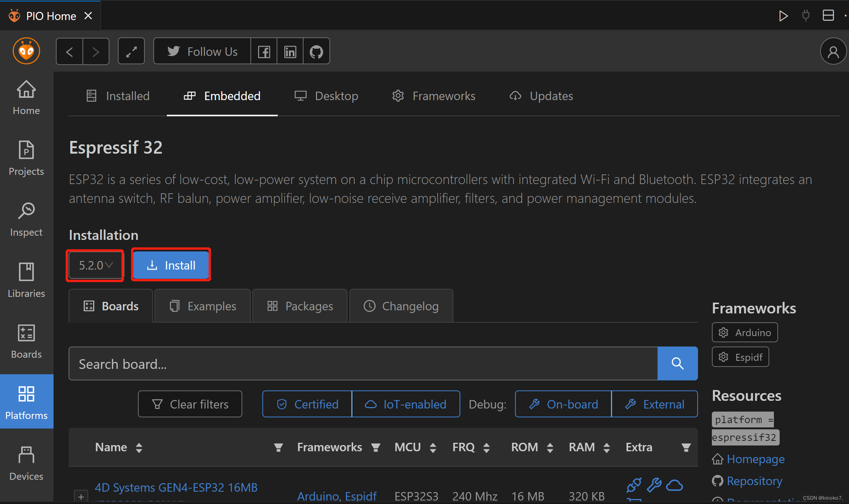Toggle the IoT-enabled filter
Viewport: 849px width, 504px height.
click(x=406, y=404)
